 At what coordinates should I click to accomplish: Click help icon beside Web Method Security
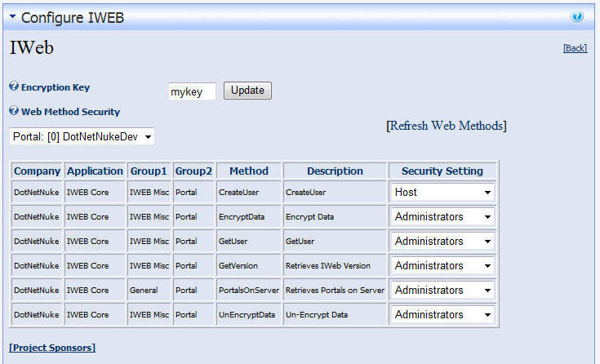(x=14, y=111)
